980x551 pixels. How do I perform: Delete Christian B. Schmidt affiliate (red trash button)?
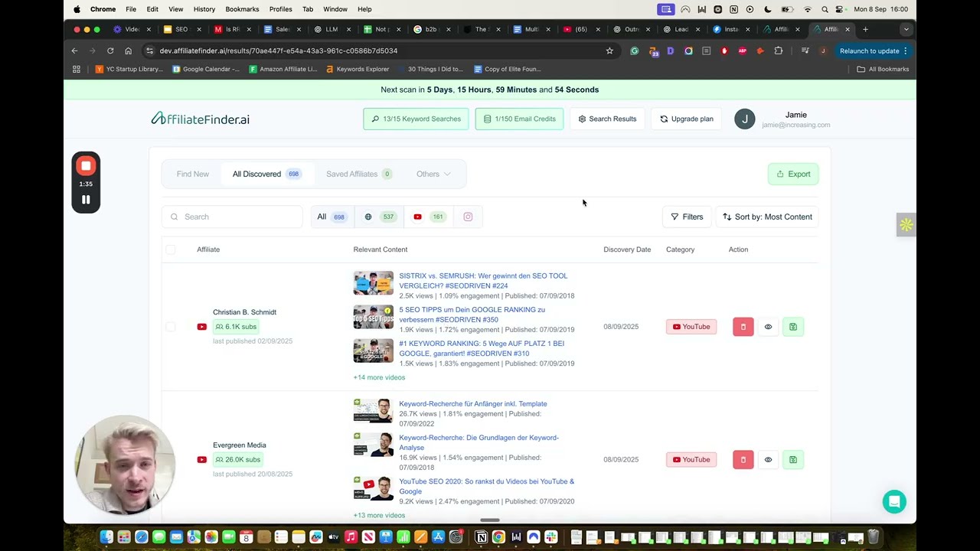[x=743, y=327]
